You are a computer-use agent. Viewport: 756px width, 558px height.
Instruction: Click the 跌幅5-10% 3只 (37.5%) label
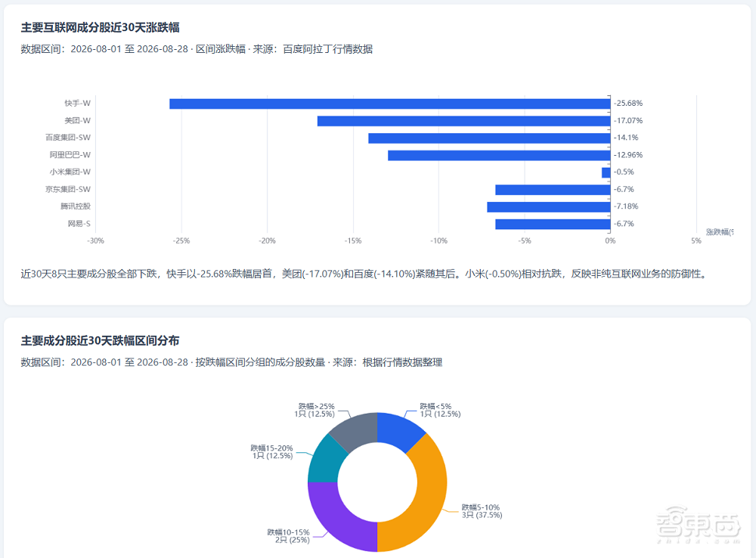pyautogui.click(x=482, y=511)
